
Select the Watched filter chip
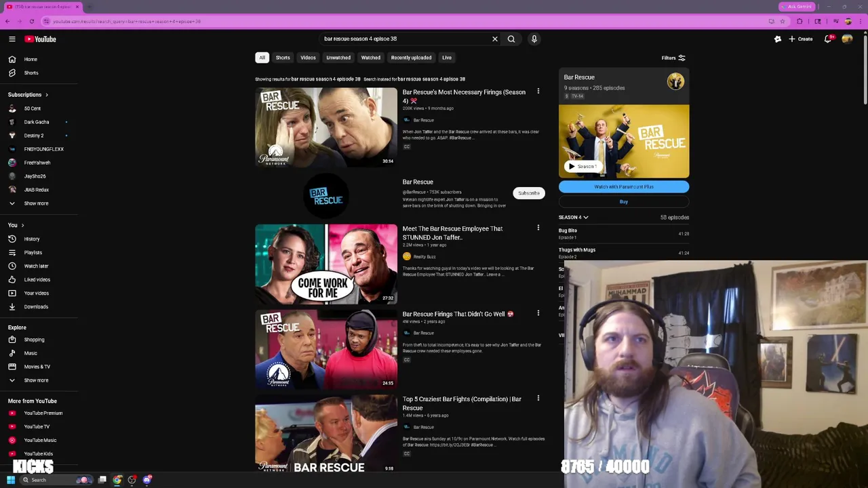click(x=371, y=58)
